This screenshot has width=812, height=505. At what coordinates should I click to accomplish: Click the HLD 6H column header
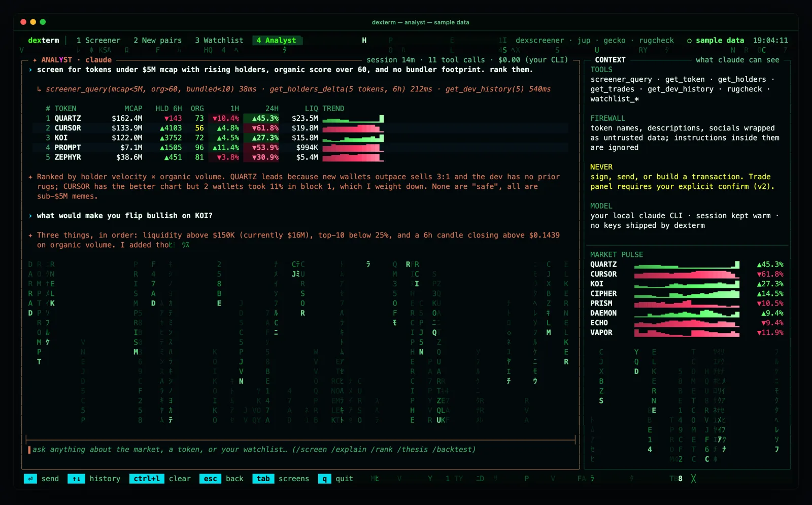point(168,109)
